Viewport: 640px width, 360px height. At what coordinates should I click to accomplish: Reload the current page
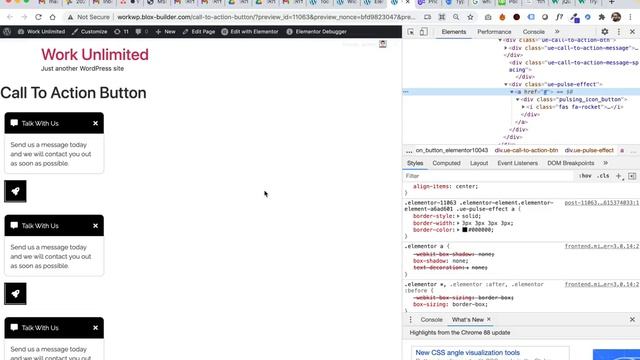coord(38,17)
